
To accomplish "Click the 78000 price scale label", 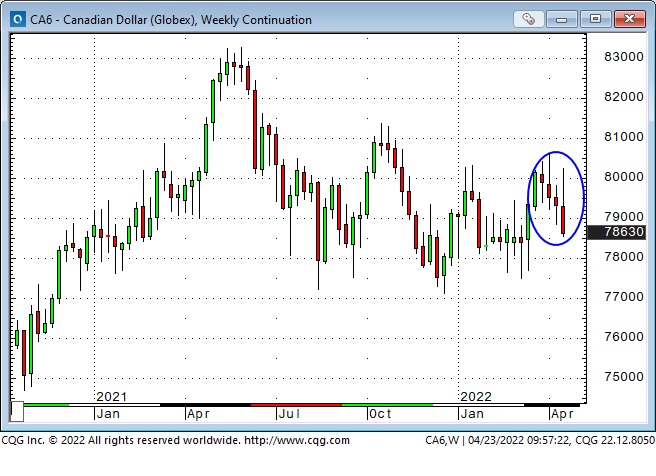I will pos(623,256).
